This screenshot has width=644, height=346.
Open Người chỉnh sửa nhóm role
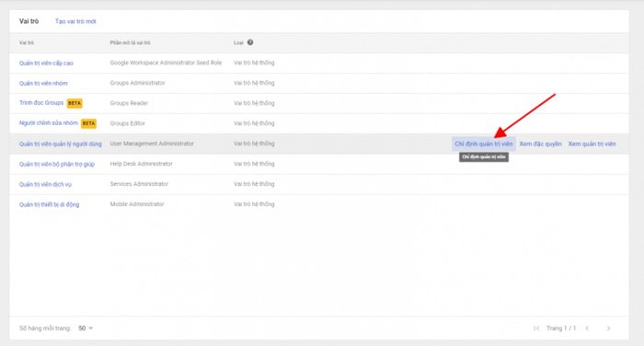click(x=48, y=123)
